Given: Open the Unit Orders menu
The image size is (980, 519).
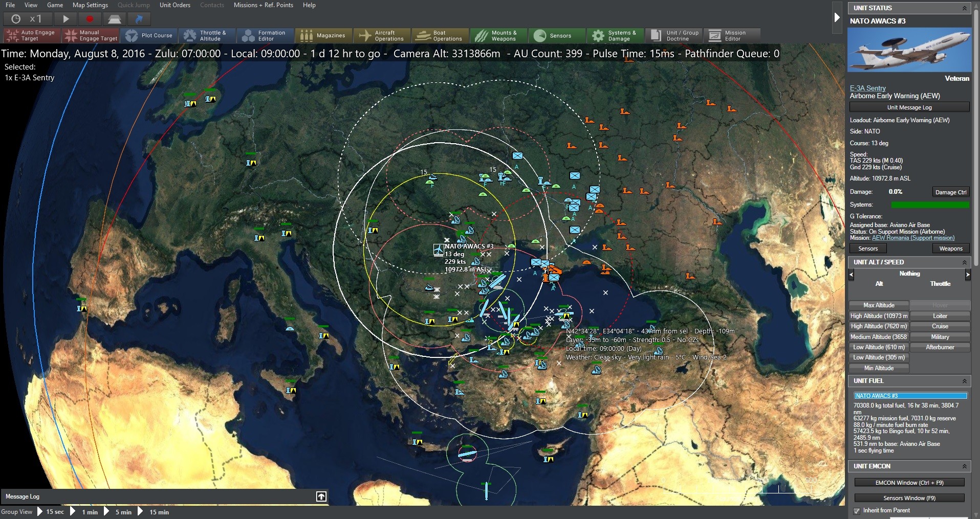Looking at the screenshot, I should [x=175, y=5].
